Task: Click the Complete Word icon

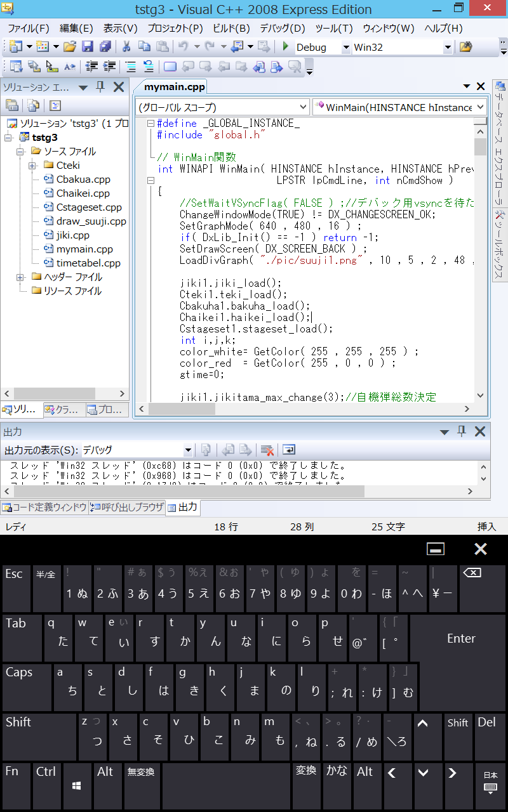Action: (x=70, y=66)
